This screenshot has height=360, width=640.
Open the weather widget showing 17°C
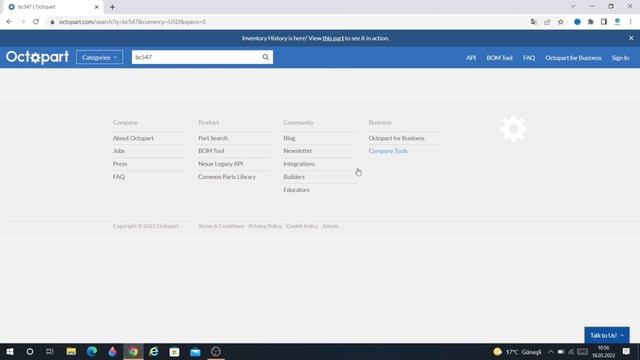click(517, 352)
